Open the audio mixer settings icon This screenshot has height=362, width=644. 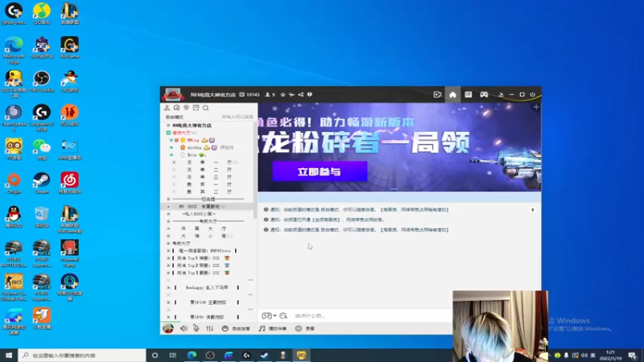pyautogui.click(x=210, y=328)
